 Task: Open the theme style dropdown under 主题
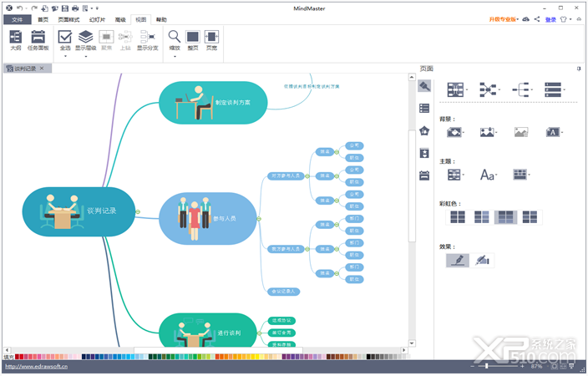pos(456,175)
